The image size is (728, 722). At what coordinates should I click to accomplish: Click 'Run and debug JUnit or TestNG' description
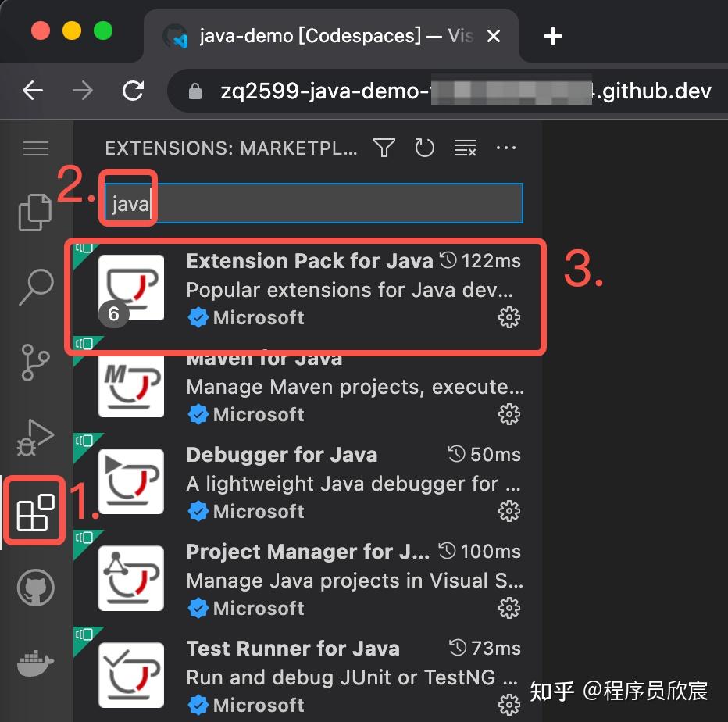(x=352, y=677)
